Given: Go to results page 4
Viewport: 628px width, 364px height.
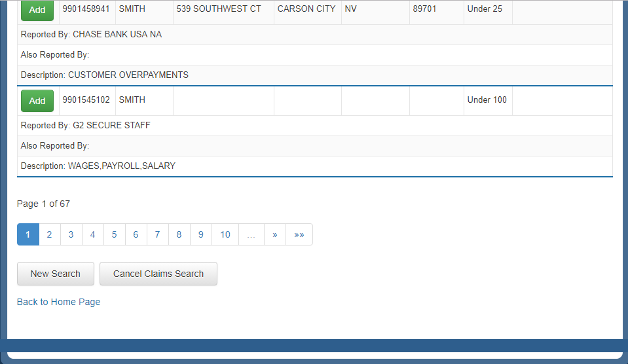Looking at the screenshot, I should pos(92,234).
